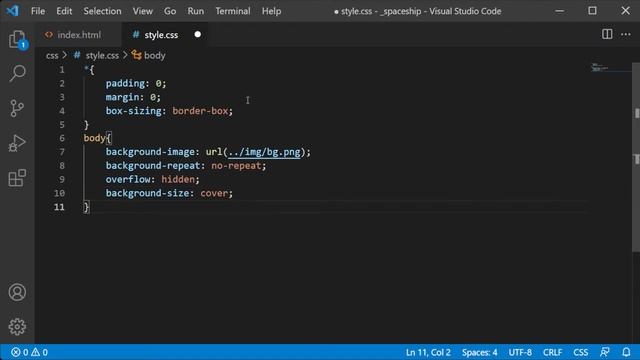Screen dimensions: 640x360
Task: Click the css folder breadcrumb
Action: point(52,56)
